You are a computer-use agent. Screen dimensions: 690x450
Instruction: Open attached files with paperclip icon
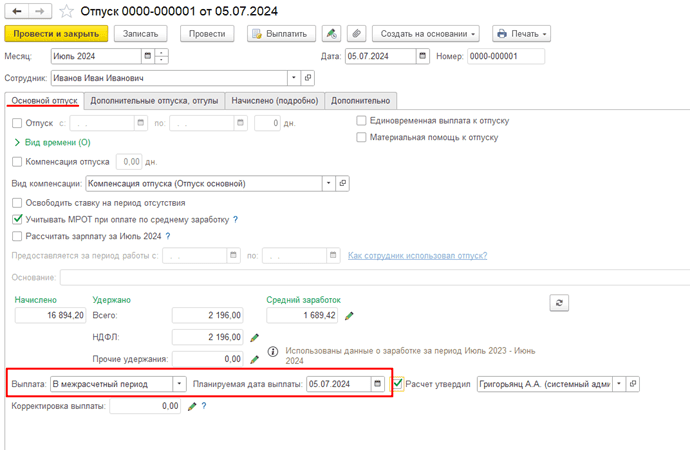[356, 33]
